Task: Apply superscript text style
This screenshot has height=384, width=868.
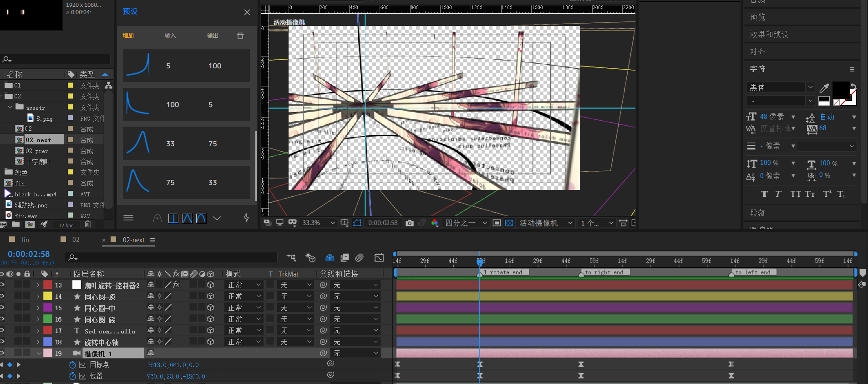Action: [827, 194]
